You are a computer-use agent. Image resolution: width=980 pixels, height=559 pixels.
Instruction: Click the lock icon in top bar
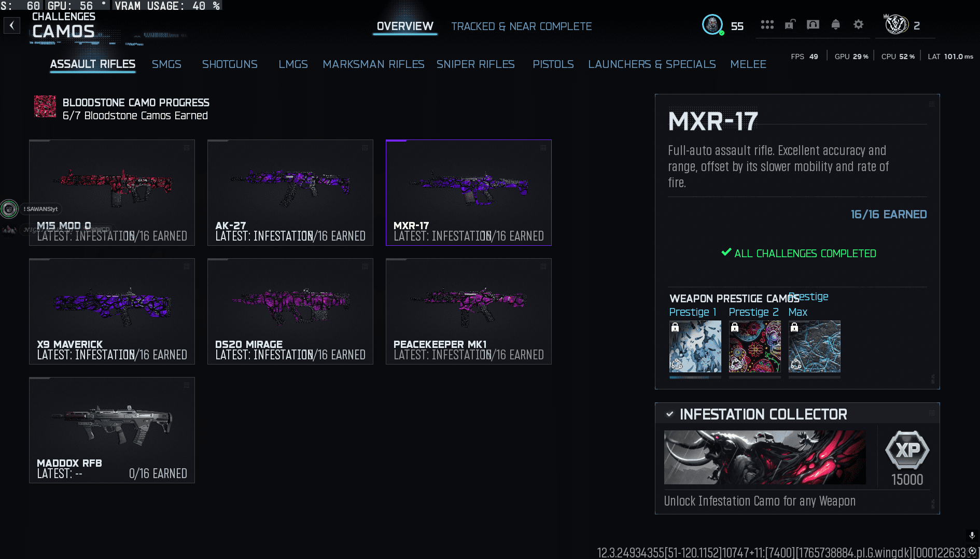pos(790,25)
